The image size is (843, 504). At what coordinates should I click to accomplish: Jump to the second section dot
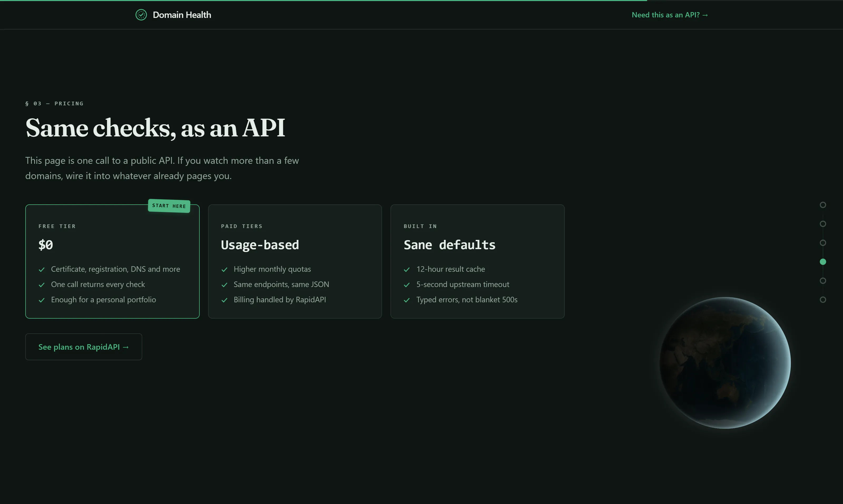click(823, 224)
